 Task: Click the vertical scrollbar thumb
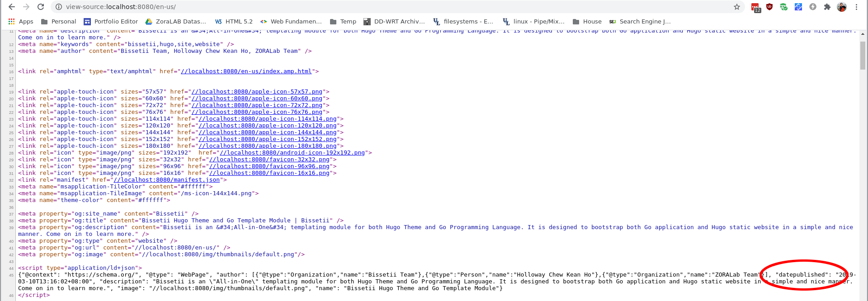863,55
